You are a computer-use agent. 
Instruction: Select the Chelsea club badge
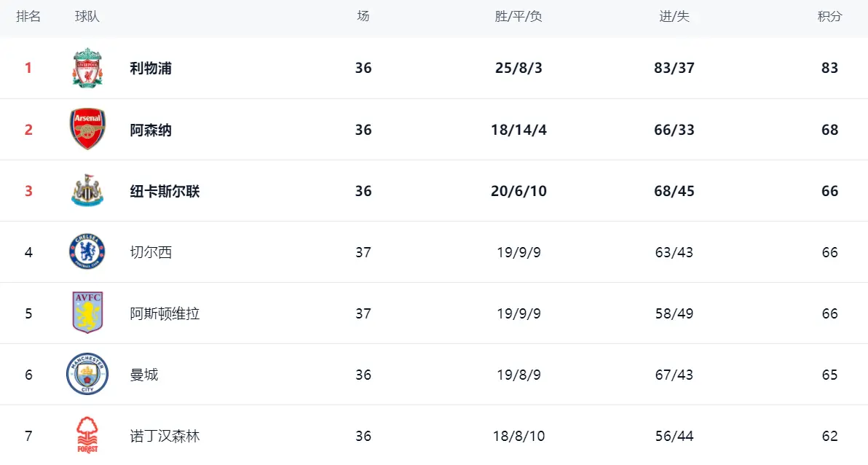click(87, 252)
